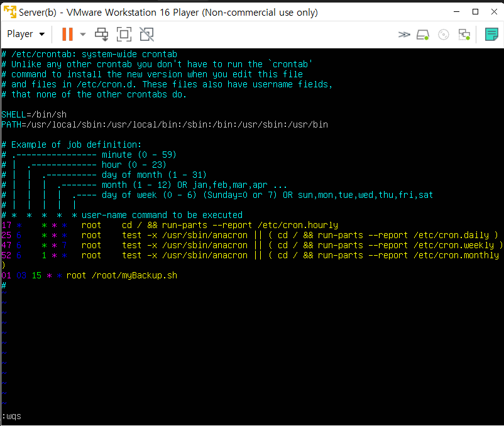Toggle Unity mode icon
Screen dimensions: 504x426
coord(147,34)
